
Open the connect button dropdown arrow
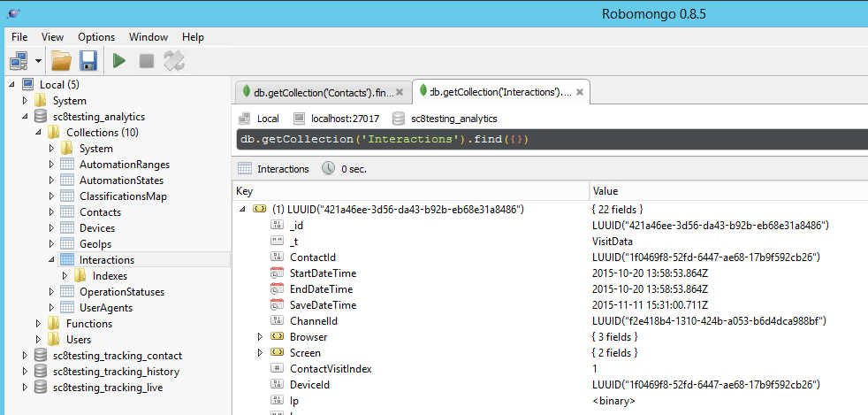[38, 61]
